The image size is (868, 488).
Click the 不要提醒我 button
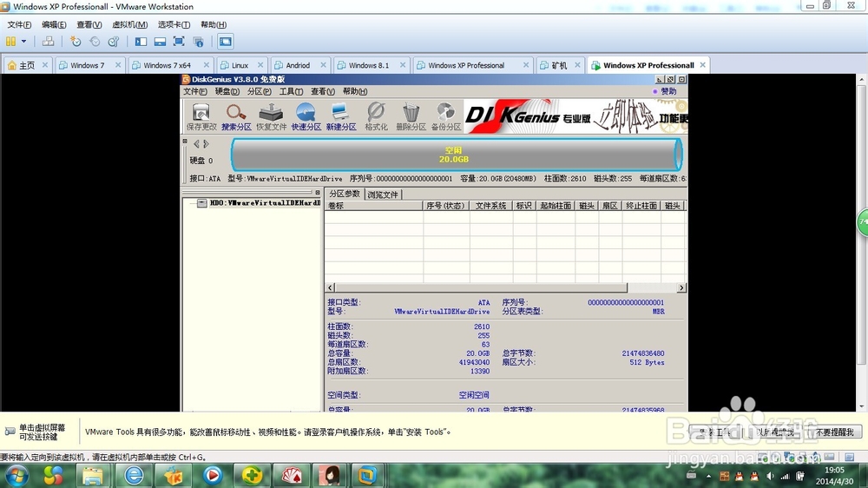(x=834, y=432)
